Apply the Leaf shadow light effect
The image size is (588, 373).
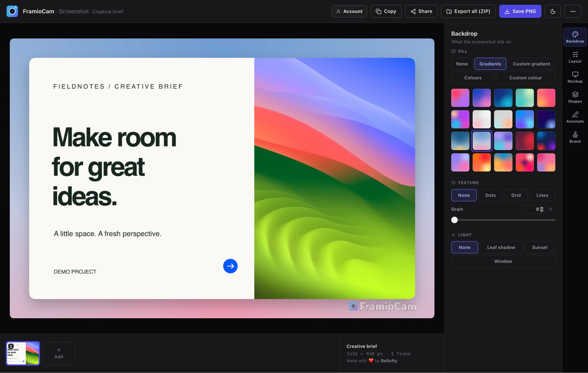coord(501,247)
